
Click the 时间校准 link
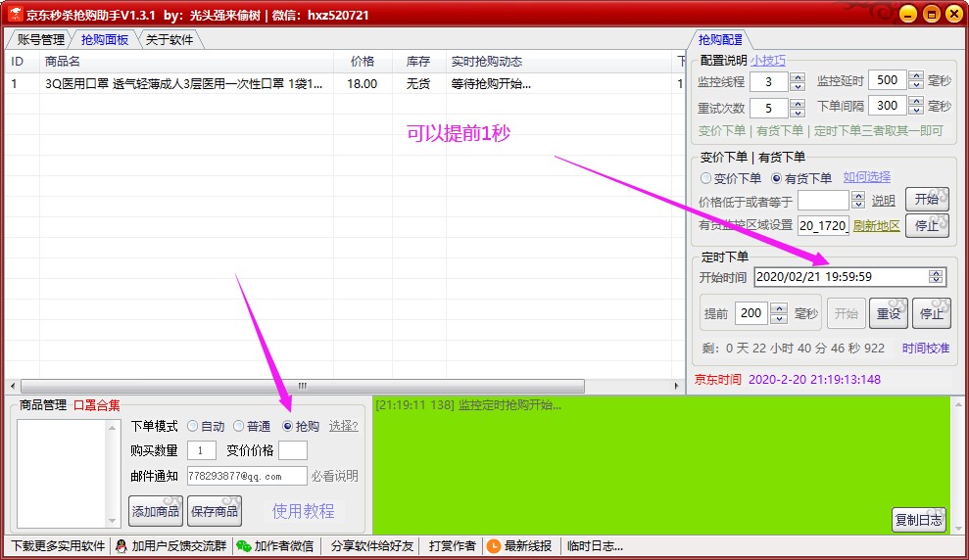click(926, 349)
